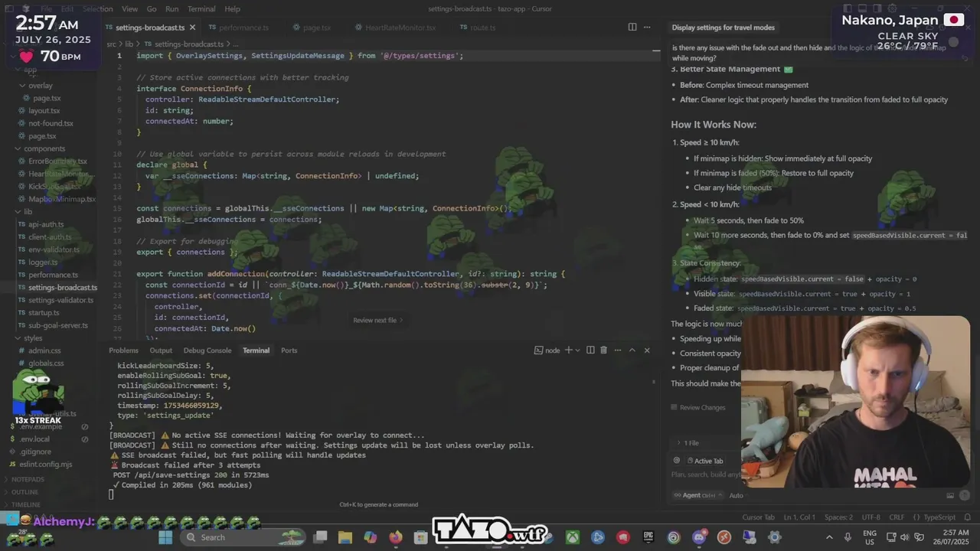Image resolution: width=980 pixels, height=551 pixels.
Task: Open the new terminal profile dropdown arrow
Action: coord(578,350)
